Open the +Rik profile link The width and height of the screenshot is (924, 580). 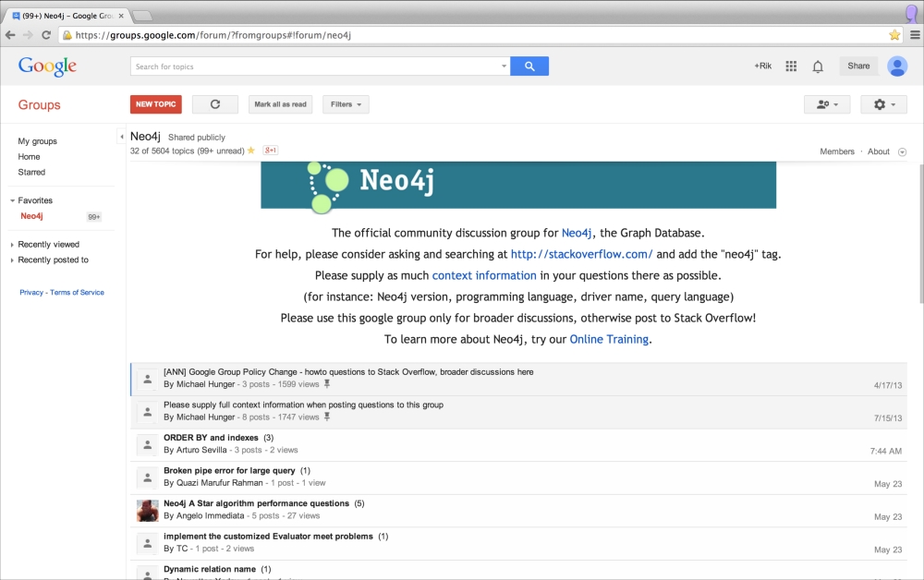[x=762, y=66]
